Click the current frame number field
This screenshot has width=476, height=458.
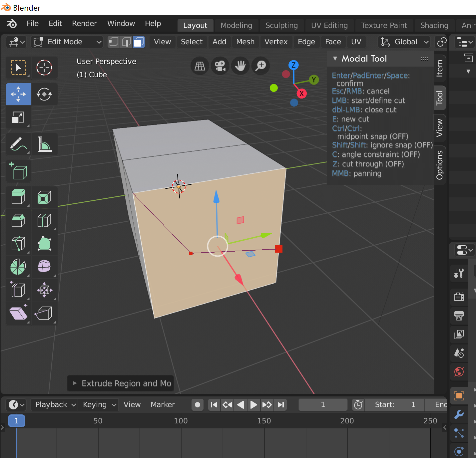click(323, 405)
